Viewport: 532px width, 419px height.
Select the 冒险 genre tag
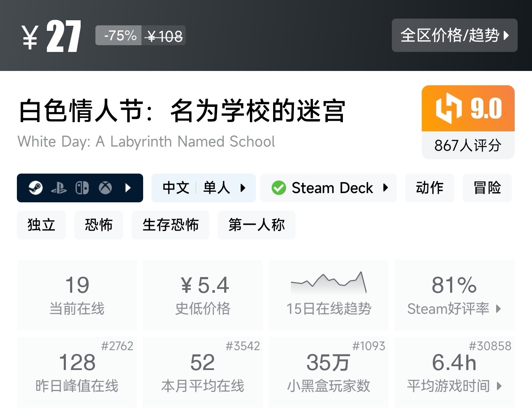click(487, 188)
